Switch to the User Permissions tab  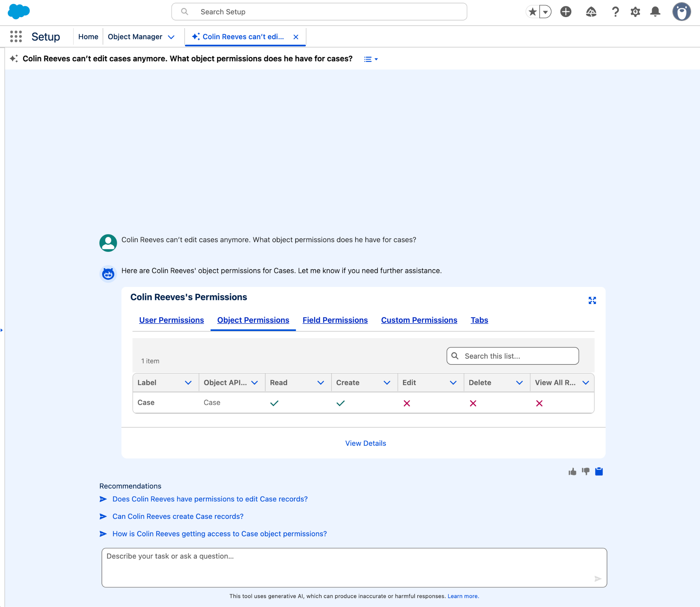point(172,320)
